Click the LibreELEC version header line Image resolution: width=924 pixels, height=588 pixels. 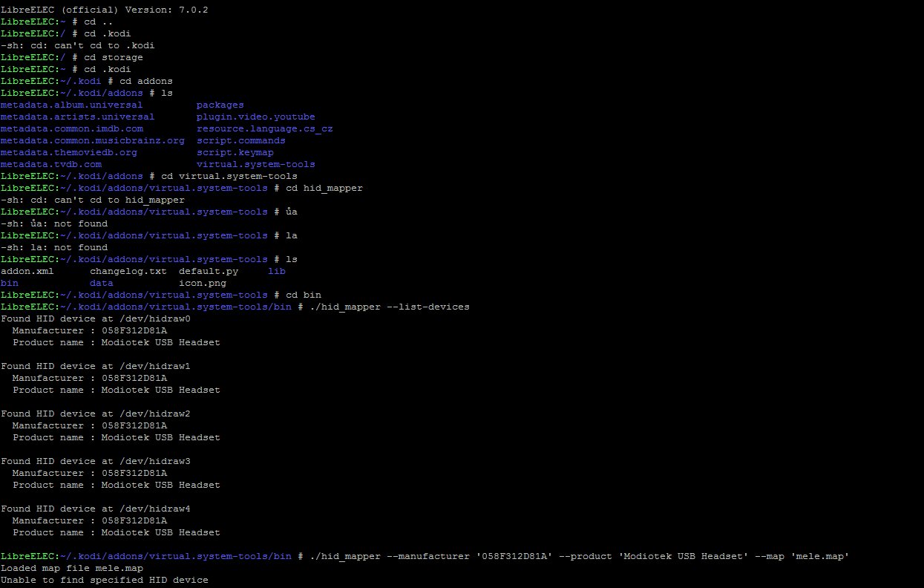click(104, 10)
